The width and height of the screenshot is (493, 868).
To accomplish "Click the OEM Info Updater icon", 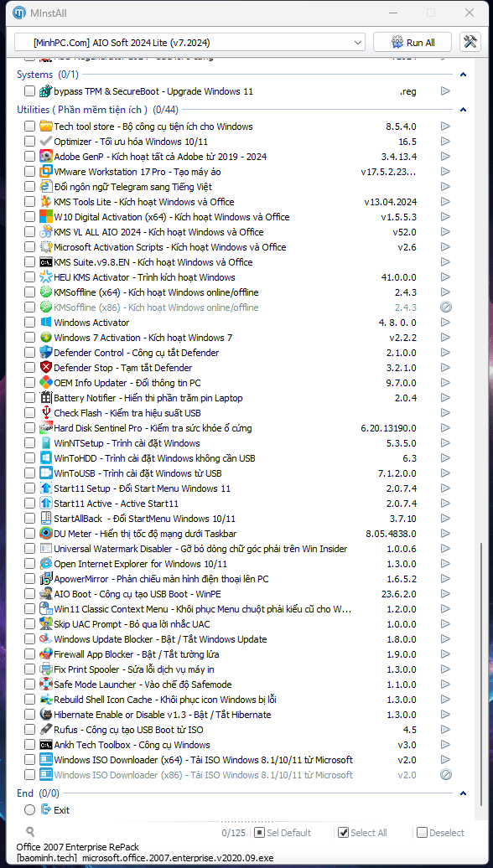I will (x=46, y=383).
